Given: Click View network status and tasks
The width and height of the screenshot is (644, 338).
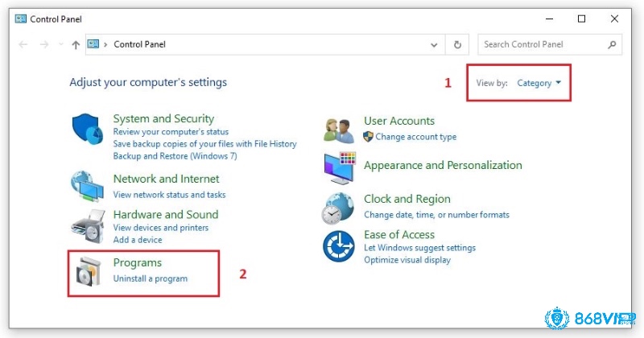Looking at the screenshot, I should [169, 195].
